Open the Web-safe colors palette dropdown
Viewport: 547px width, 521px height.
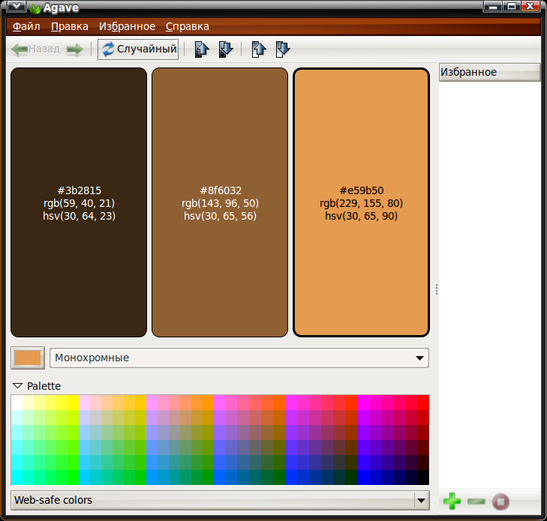(220, 500)
